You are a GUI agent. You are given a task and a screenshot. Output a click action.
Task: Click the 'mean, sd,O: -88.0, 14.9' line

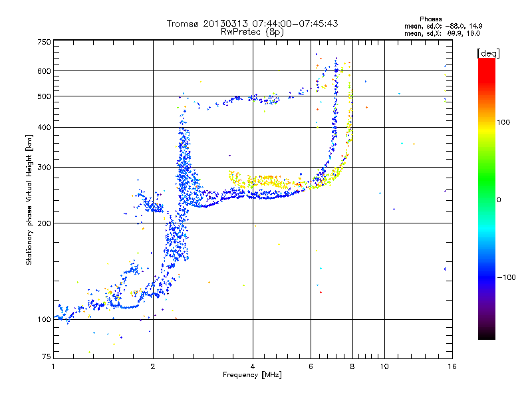tap(443, 26)
